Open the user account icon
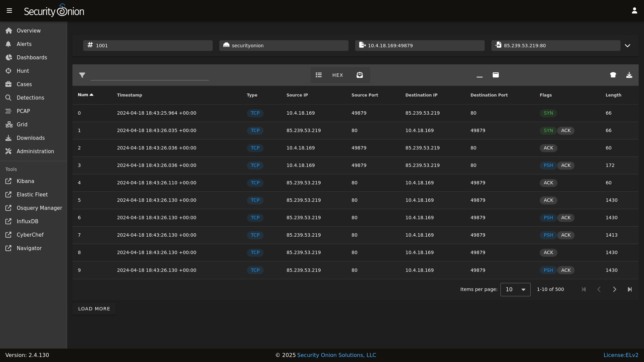 [634, 11]
